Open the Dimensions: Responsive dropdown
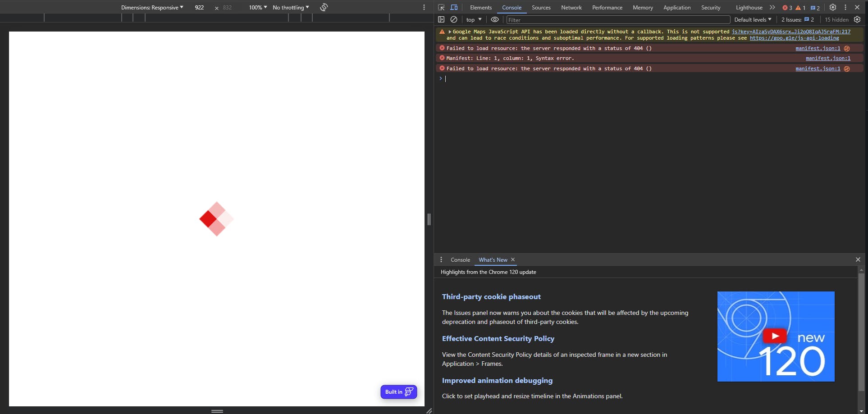This screenshot has height=414, width=868. (x=152, y=7)
